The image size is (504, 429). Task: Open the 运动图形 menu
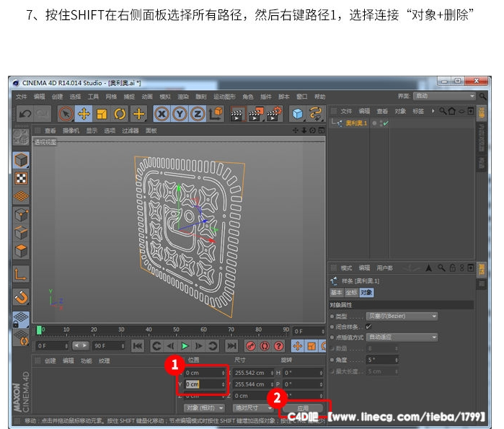[224, 97]
